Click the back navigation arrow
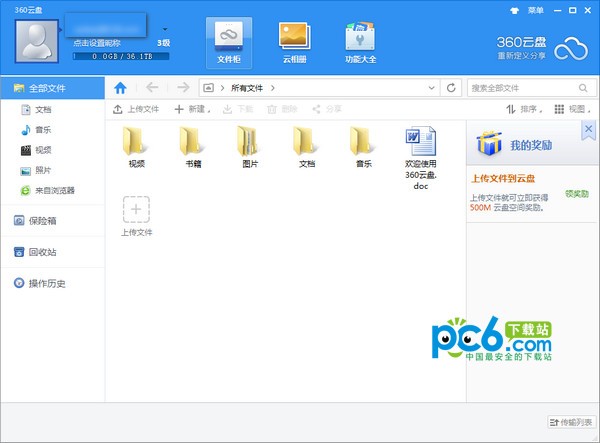 pos(152,88)
